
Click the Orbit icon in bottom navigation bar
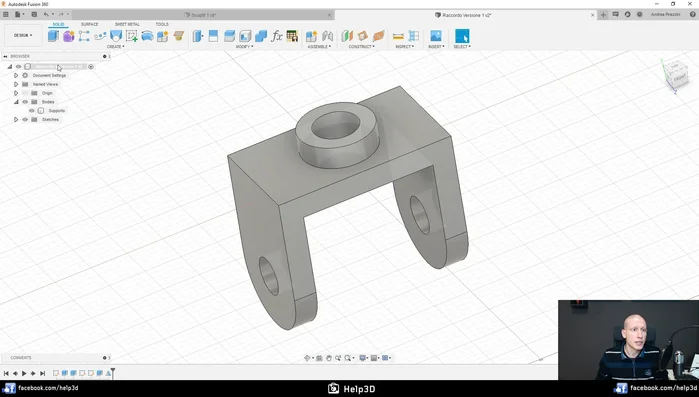307,358
